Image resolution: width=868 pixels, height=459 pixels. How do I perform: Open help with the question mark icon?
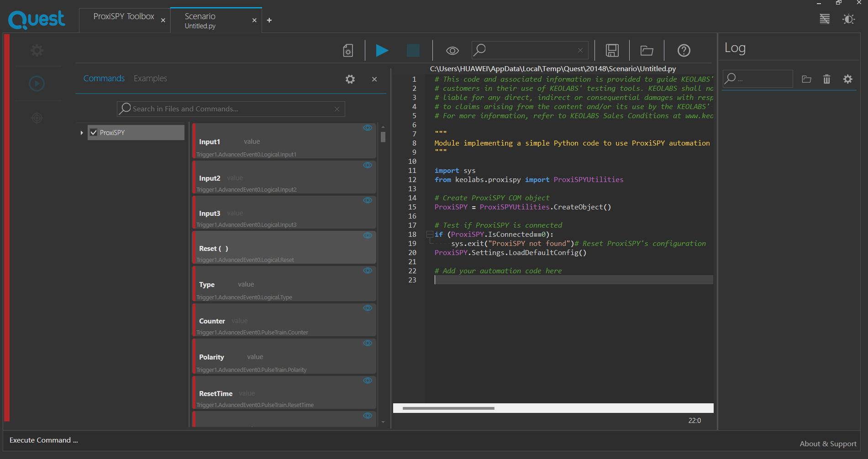tap(684, 50)
